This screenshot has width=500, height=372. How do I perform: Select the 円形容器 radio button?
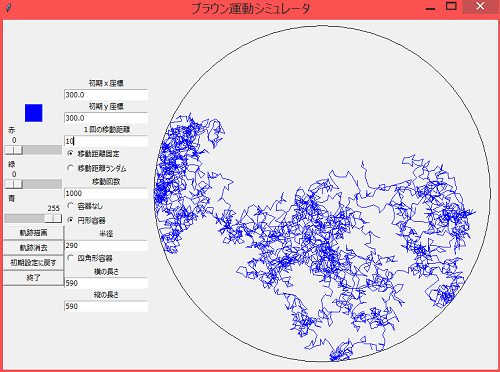pyautogui.click(x=70, y=220)
